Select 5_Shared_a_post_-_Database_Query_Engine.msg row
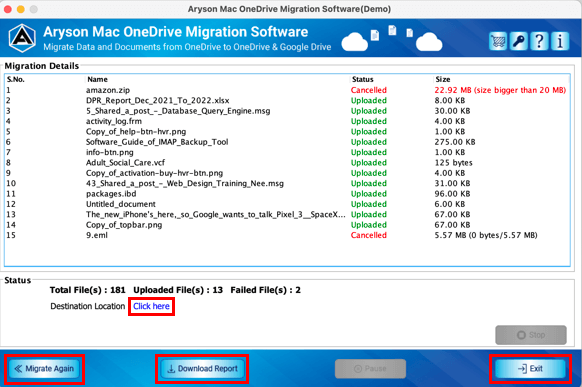Screen dimensions: 582x387 (x=287, y=111)
